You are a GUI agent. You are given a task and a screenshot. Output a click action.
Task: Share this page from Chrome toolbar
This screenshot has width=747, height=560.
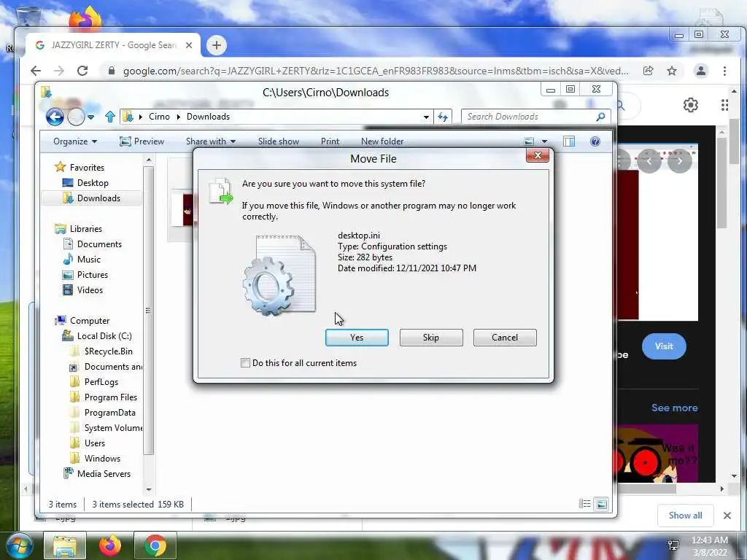[648, 71]
